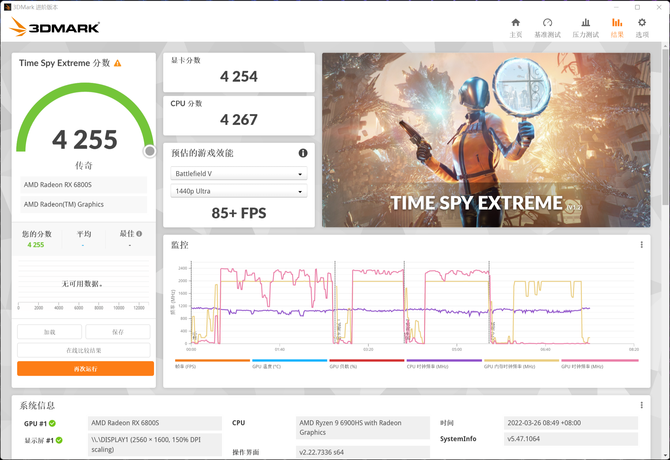Click the CPU score value 4 267

[x=239, y=120]
